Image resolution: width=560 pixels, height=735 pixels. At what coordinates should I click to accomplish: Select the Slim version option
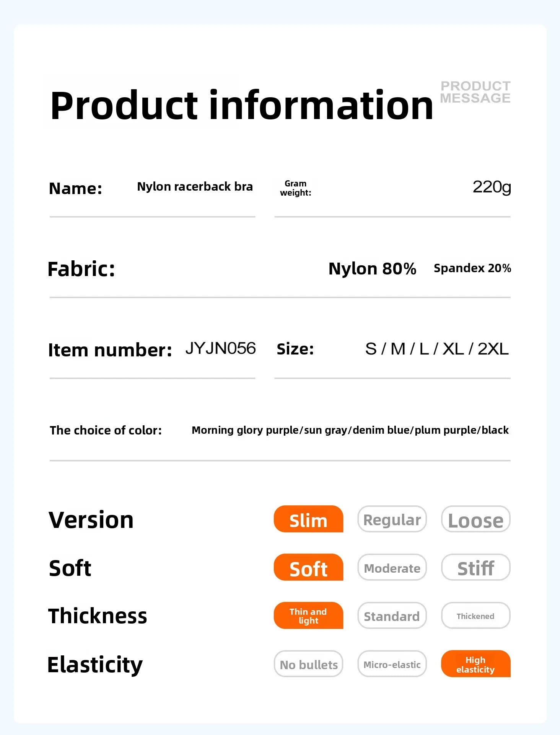[x=308, y=519]
